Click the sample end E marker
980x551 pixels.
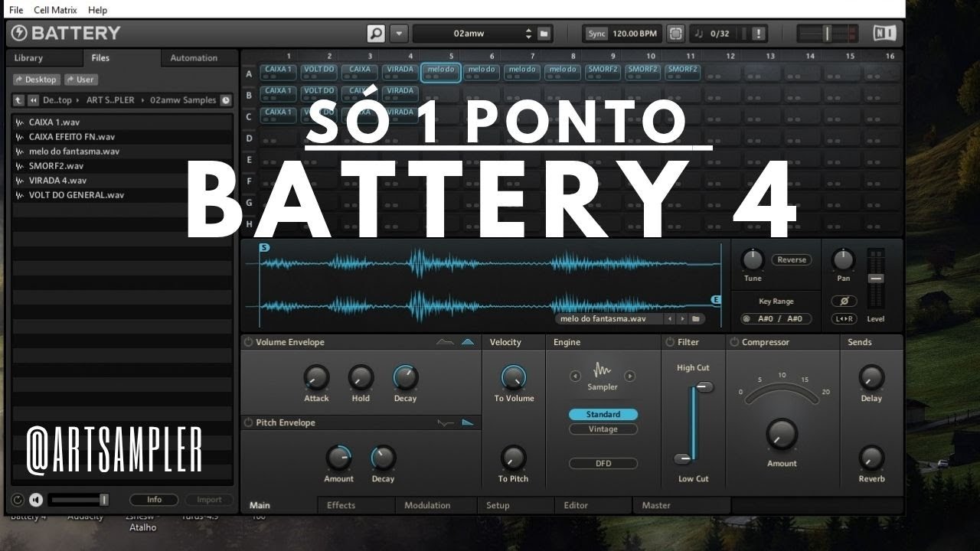(x=716, y=299)
